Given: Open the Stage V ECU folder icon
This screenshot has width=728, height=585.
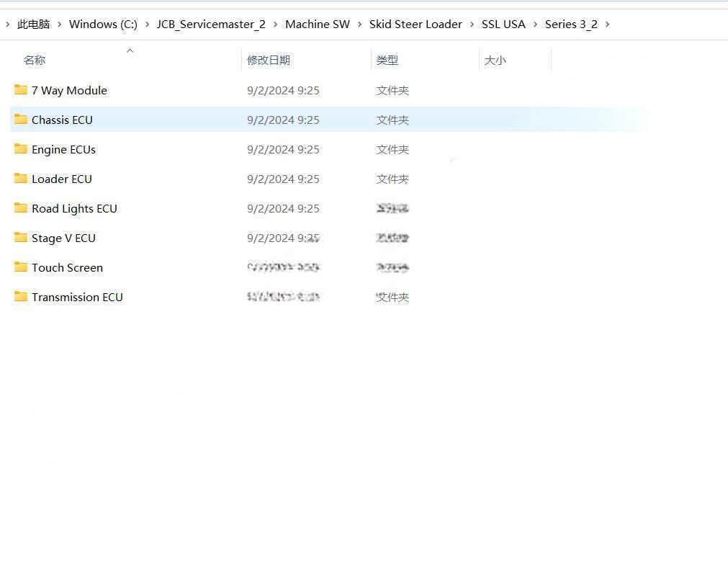Looking at the screenshot, I should (x=20, y=238).
